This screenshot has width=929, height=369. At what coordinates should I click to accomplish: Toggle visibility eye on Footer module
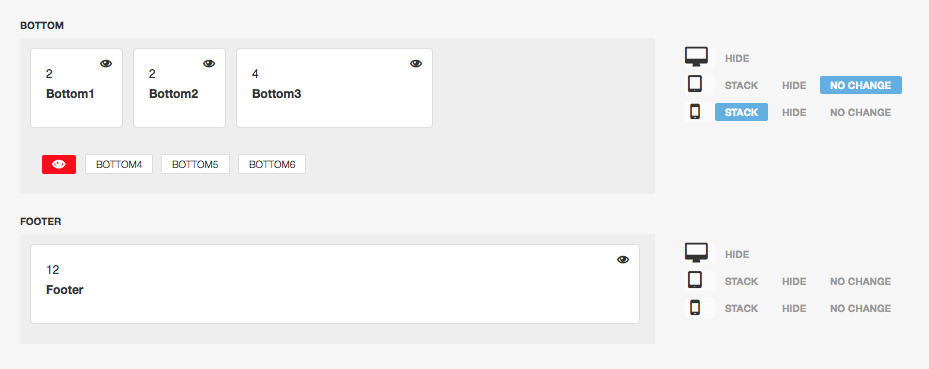(x=623, y=259)
